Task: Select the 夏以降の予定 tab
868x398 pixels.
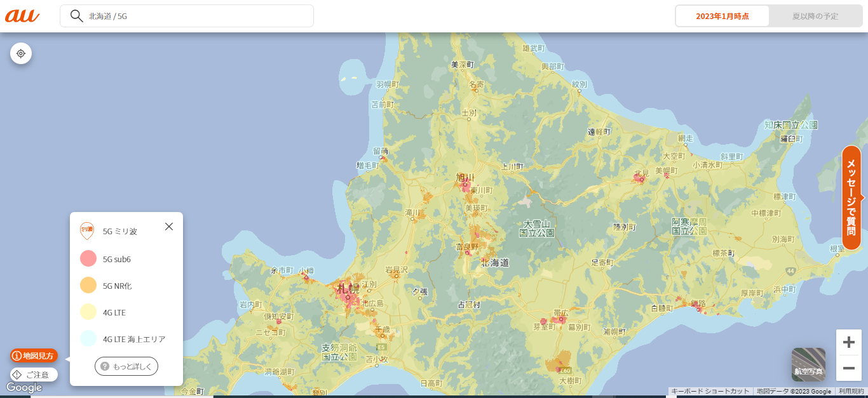Action: tap(815, 17)
